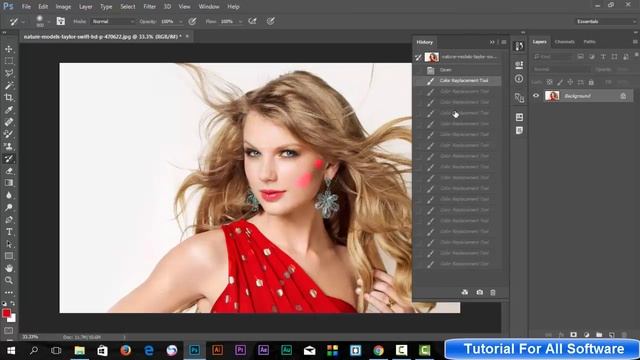Select the snapshot thumbnail in History

(431, 57)
